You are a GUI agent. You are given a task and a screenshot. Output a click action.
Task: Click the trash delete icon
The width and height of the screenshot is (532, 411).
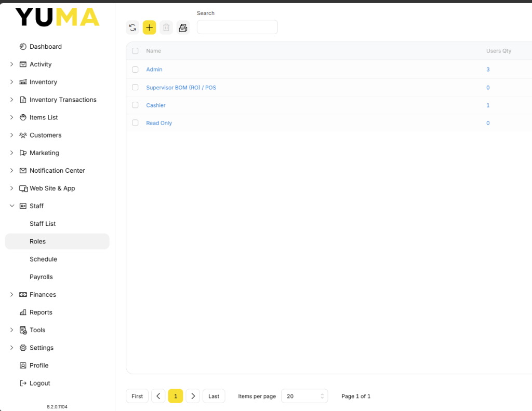click(x=166, y=28)
